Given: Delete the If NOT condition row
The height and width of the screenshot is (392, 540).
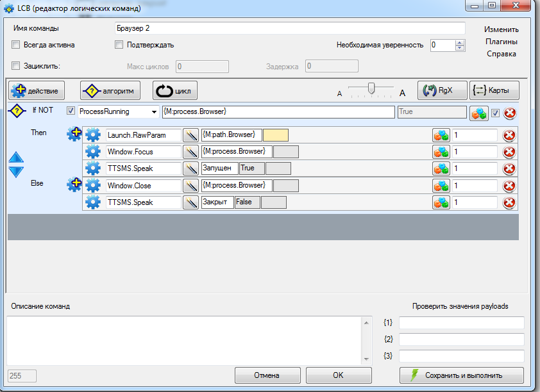Looking at the screenshot, I should (509, 113).
